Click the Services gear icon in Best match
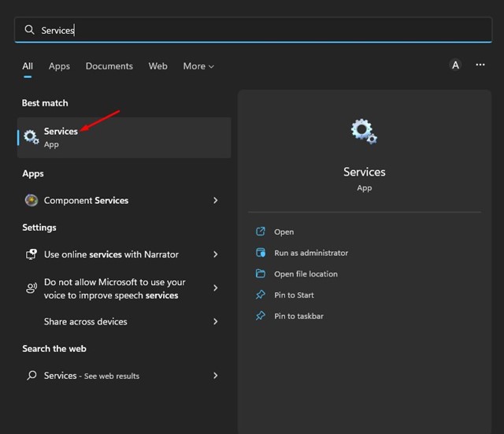The height and width of the screenshot is (434, 504). (x=31, y=137)
